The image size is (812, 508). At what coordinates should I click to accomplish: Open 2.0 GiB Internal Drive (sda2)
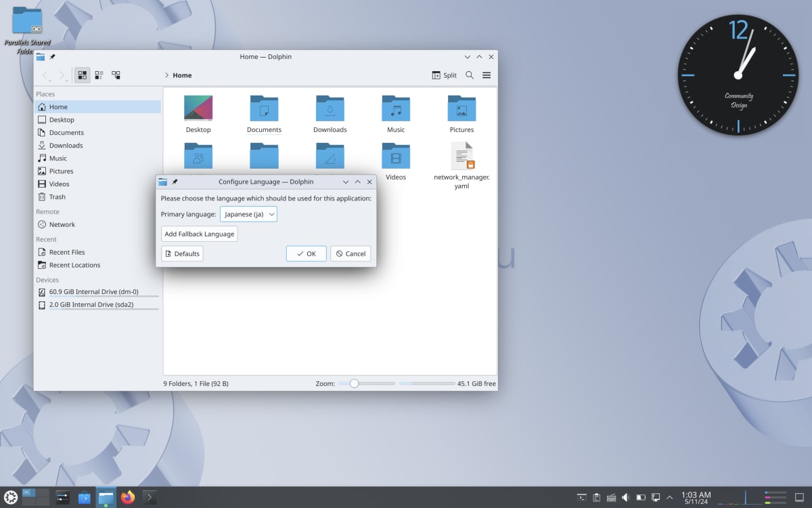[x=98, y=305]
